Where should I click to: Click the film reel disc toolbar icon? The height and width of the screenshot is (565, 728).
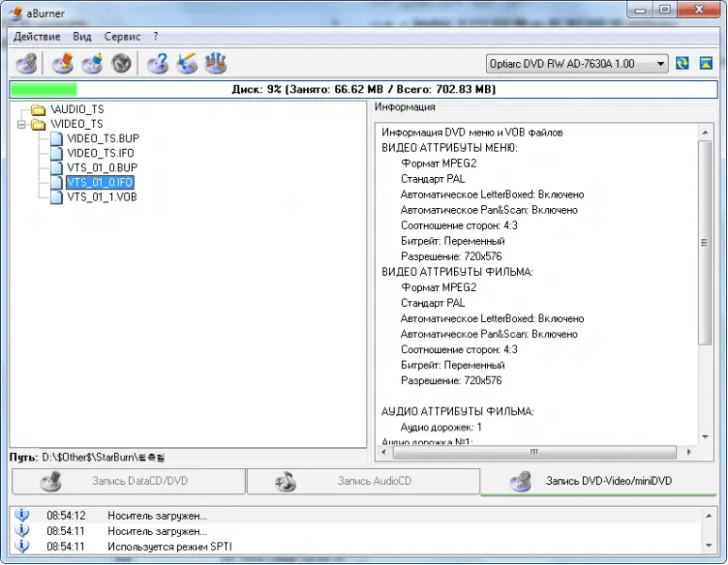point(26,64)
